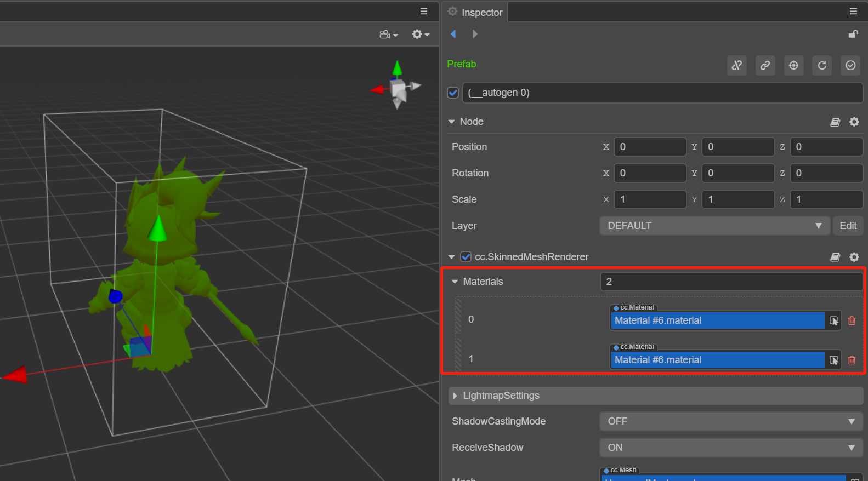
Task: Open the Node section help documentation icon
Action: (x=835, y=122)
